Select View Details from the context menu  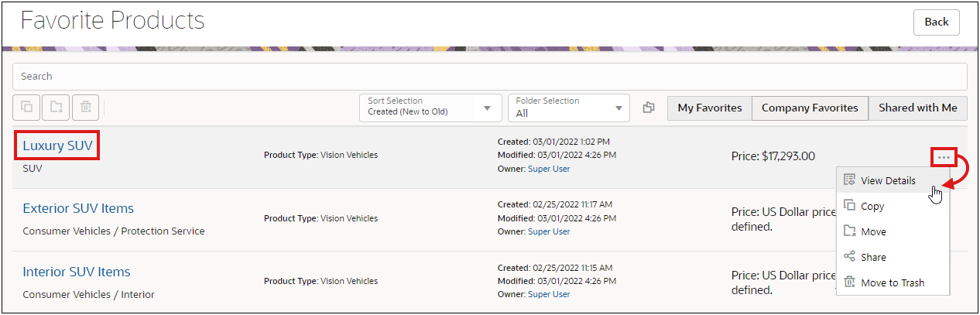tap(888, 180)
